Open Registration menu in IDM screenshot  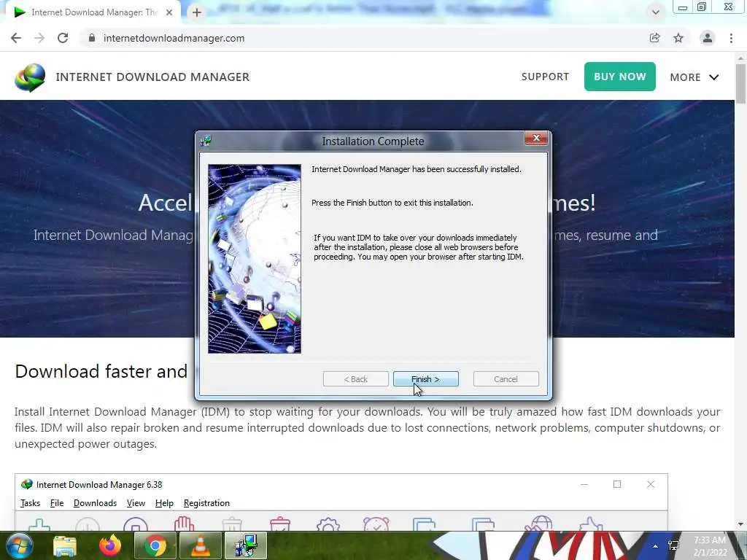click(206, 503)
